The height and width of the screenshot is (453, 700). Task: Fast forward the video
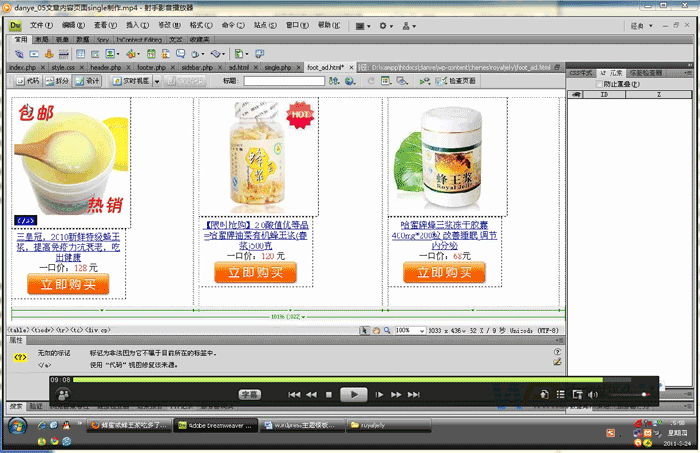click(x=396, y=395)
